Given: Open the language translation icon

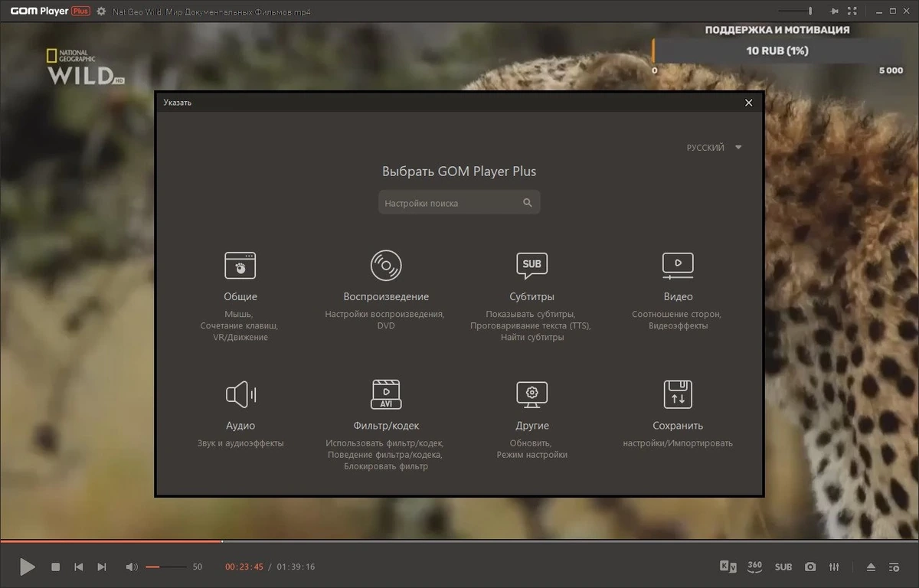Looking at the screenshot, I should click(728, 567).
